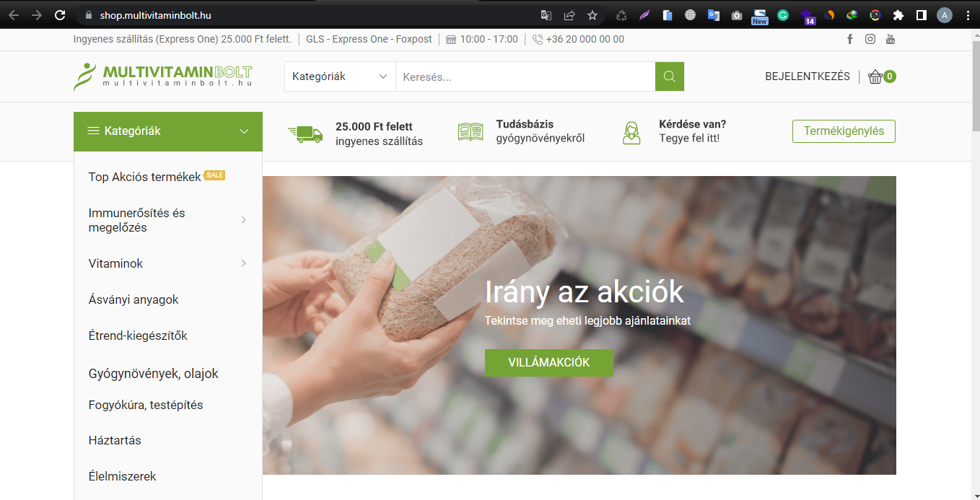Toggle the browser side panel
Viewport: 980px width, 500px height.
pyautogui.click(x=922, y=14)
